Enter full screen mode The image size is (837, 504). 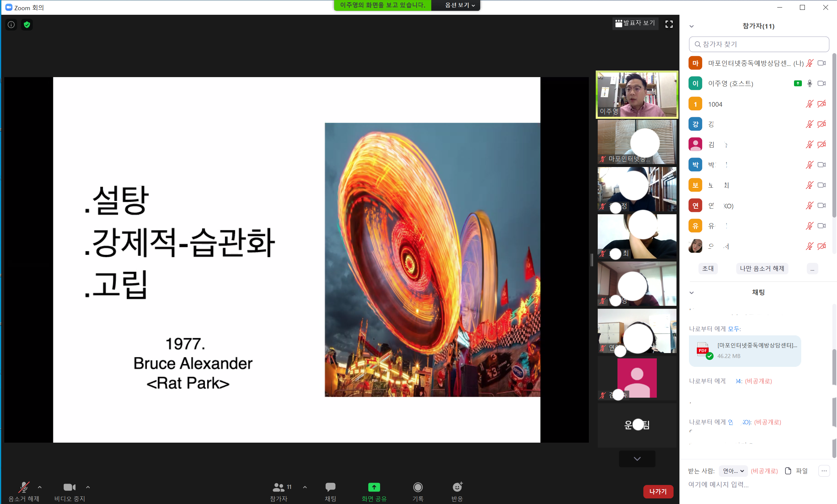tap(669, 24)
